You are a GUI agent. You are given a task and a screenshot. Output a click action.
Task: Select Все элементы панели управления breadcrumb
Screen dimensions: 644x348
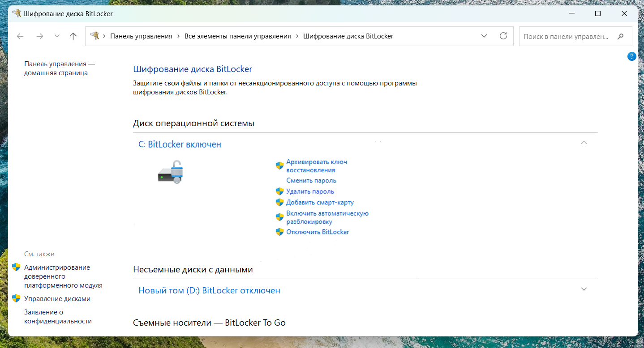238,36
